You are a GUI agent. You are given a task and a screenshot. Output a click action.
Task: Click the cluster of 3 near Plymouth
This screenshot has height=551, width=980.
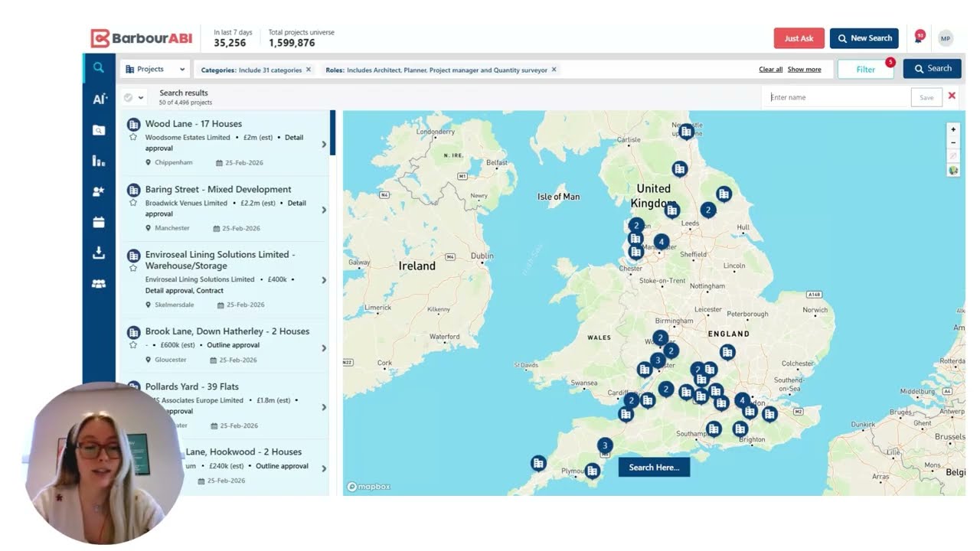[x=605, y=445]
